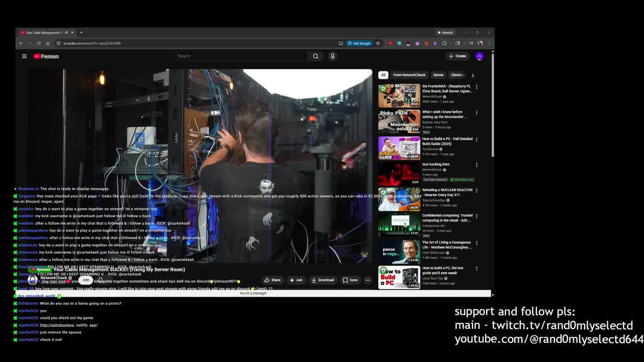This screenshot has width=644, height=362.
Task: Click chat line 'What do you say to a llama'
Action: click(x=80, y=304)
